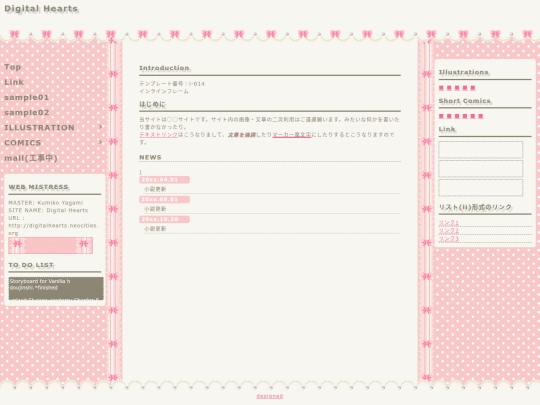
Task: Click the インラインフレーム text
Action: pyautogui.click(x=164, y=91)
